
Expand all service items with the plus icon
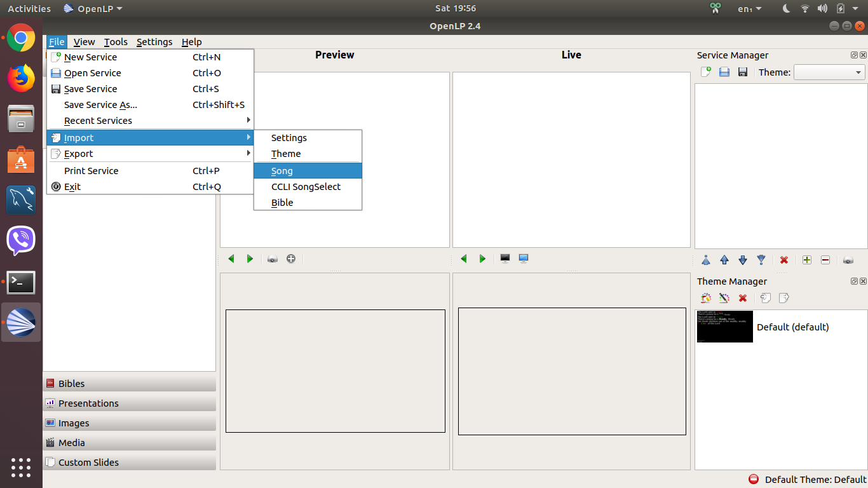click(x=807, y=260)
